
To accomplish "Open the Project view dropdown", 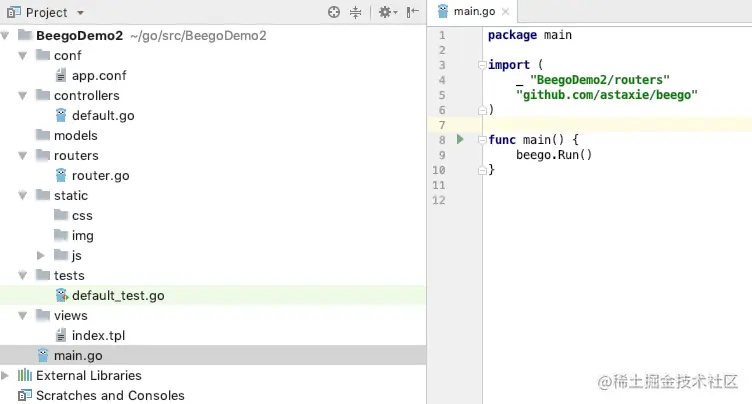I will pyautogui.click(x=80, y=13).
